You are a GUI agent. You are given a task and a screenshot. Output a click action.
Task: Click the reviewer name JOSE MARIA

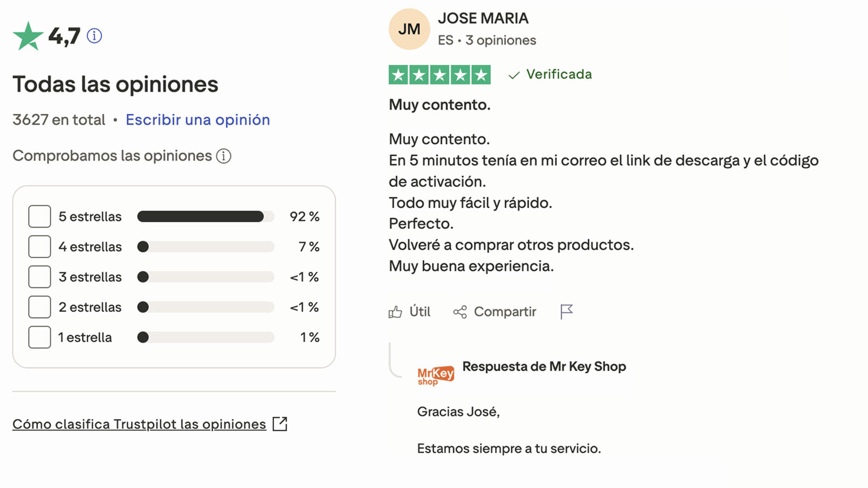point(483,18)
